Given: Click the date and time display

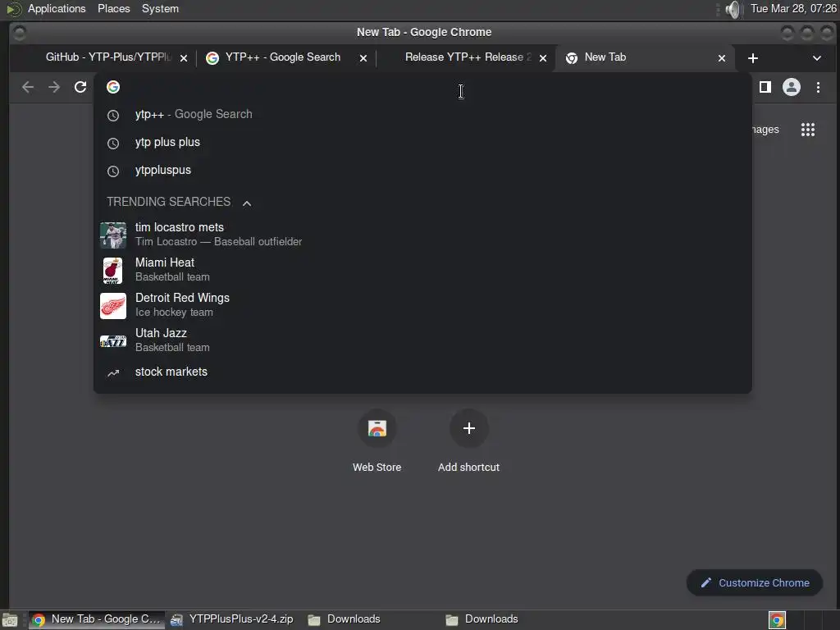Looking at the screenshot, I should (793, 8).
